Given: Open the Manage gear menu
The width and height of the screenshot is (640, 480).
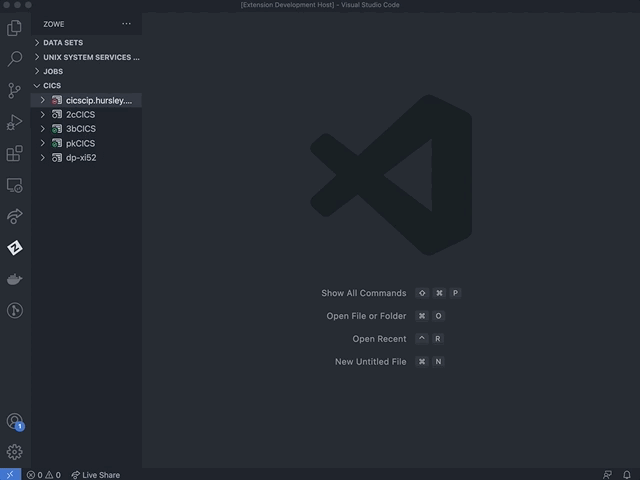Looking at the screenshot, I should (15, 452).
